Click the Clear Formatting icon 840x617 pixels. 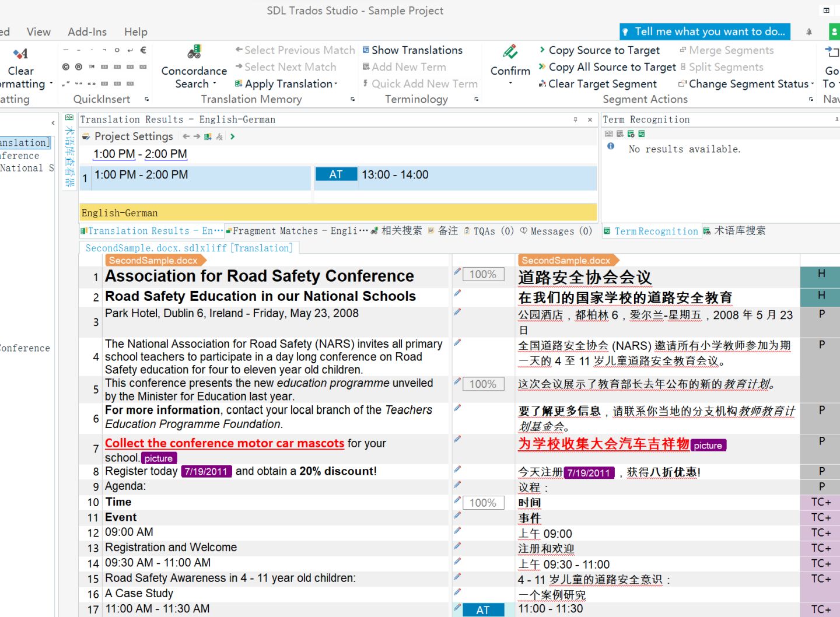(x=20, y=54)
